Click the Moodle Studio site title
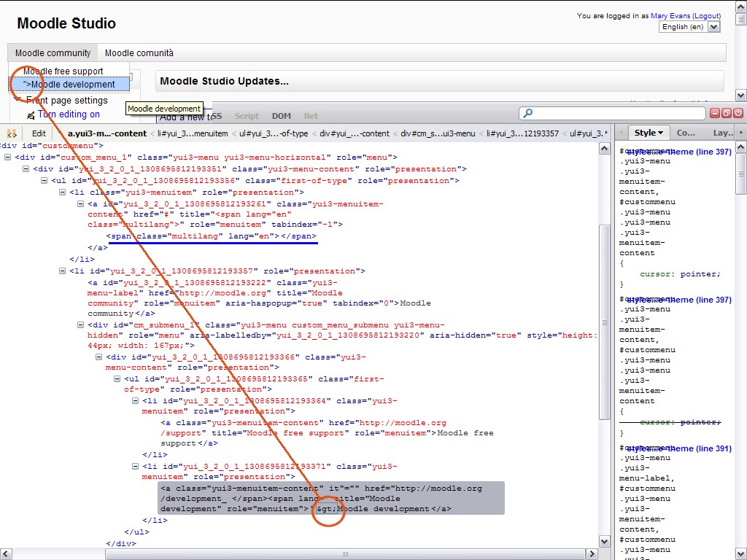Image resolution: width=747 pixels, height=560 pixels. point(66,23)
